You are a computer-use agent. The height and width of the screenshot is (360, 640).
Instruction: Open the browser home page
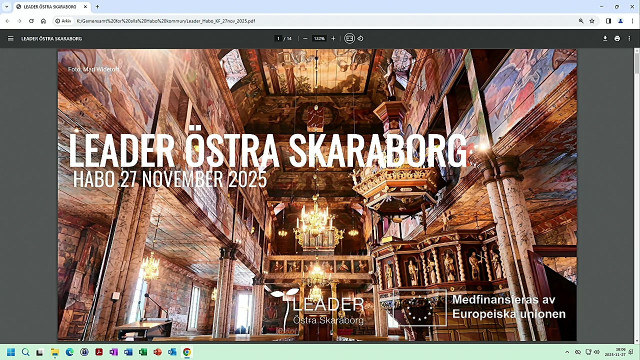tap(43, 21)
